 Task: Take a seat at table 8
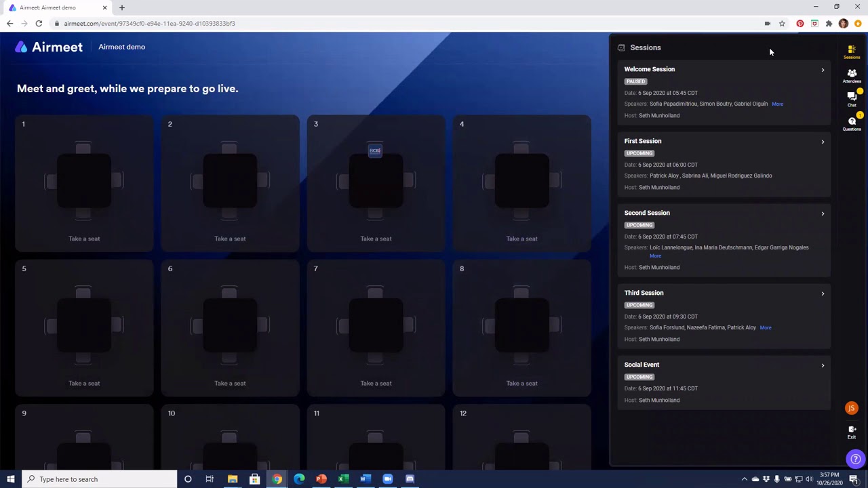point(521,384)
